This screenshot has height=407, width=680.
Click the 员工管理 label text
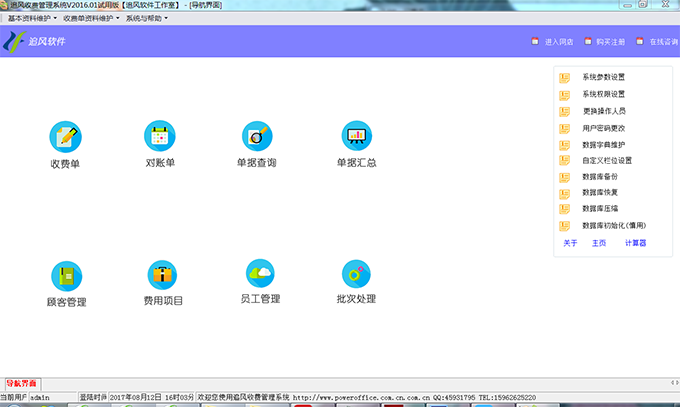click(260, 299)
